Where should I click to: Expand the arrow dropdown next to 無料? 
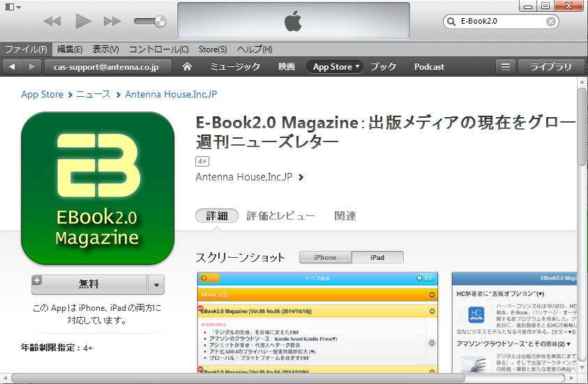tap(156, 285)
